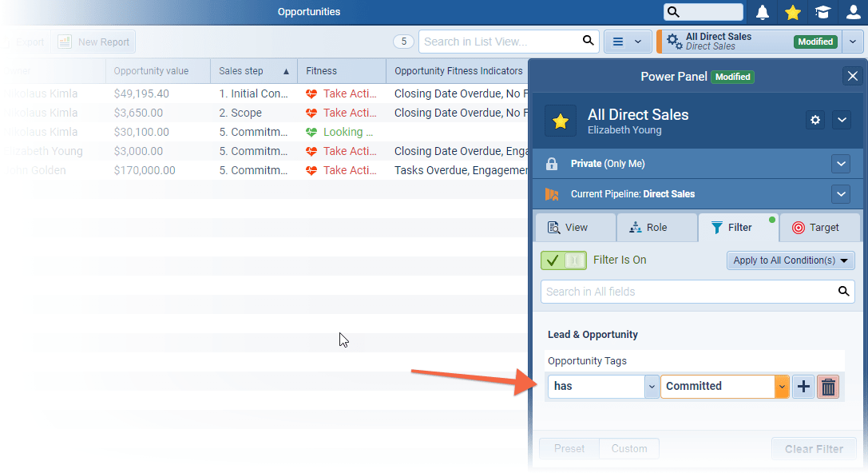Viewport: 868px width, 473px height.
Task: Select the Preset filter mode
Action: pos(569,448)
